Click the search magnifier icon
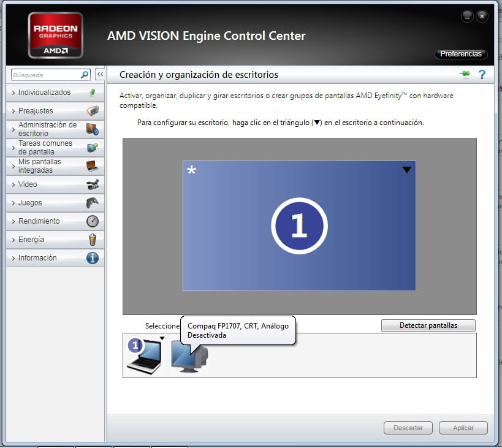 [x=85, y=75]
